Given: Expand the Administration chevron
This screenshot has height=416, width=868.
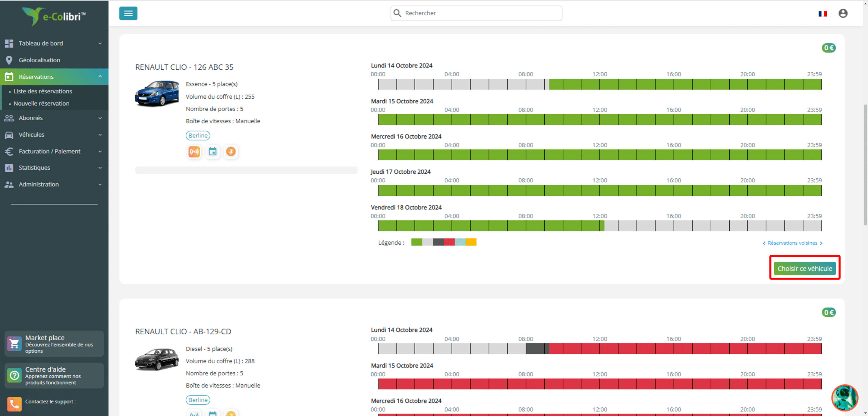Looking at the screenshot, I should (100, 185).
